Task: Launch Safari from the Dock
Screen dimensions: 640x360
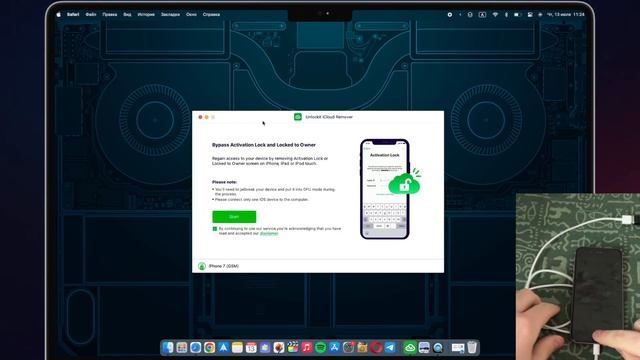Action: (x=196, y=348)
